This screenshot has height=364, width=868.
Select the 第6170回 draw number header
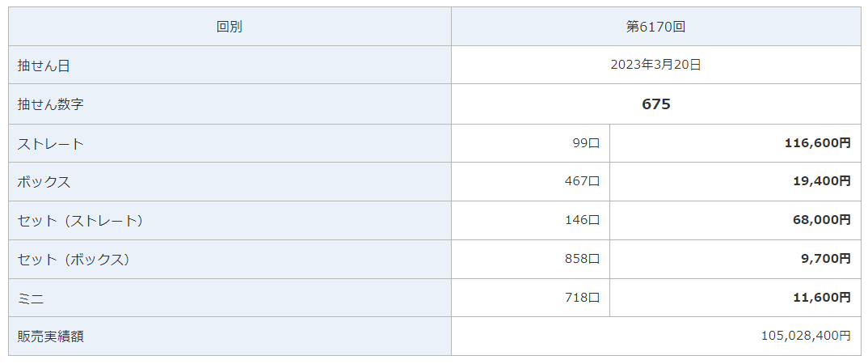[655, 27]
